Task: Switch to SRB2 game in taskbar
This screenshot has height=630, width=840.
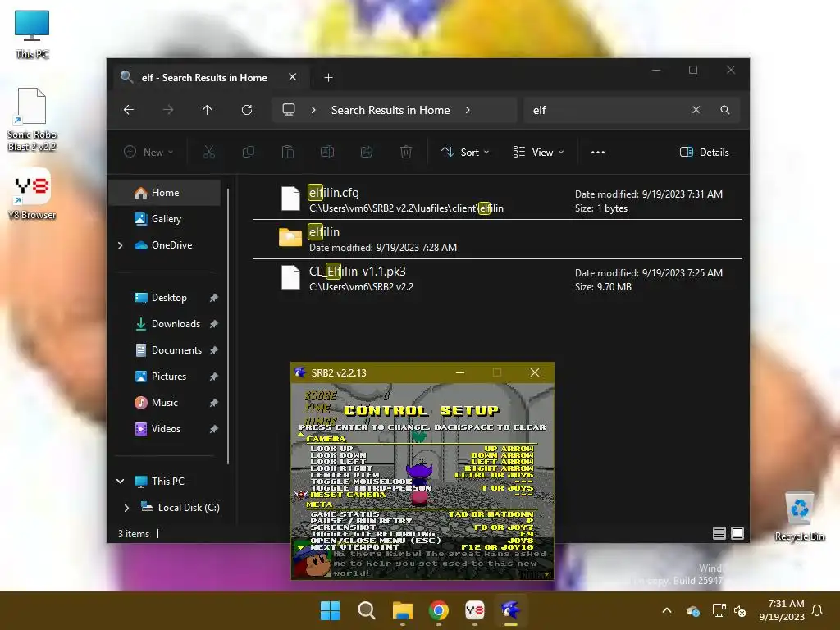Action: (x=510, y=610)
